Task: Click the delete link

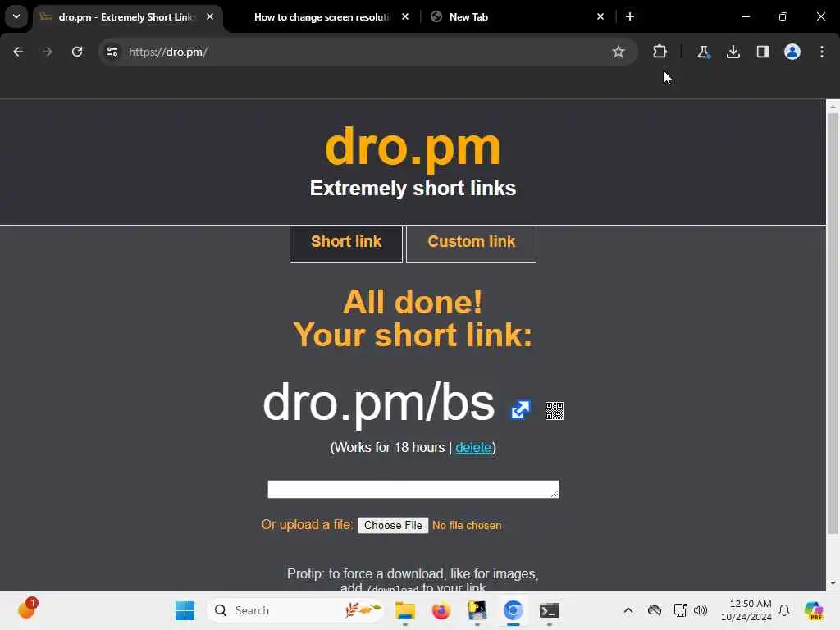Action: click(x=473, y=447)
